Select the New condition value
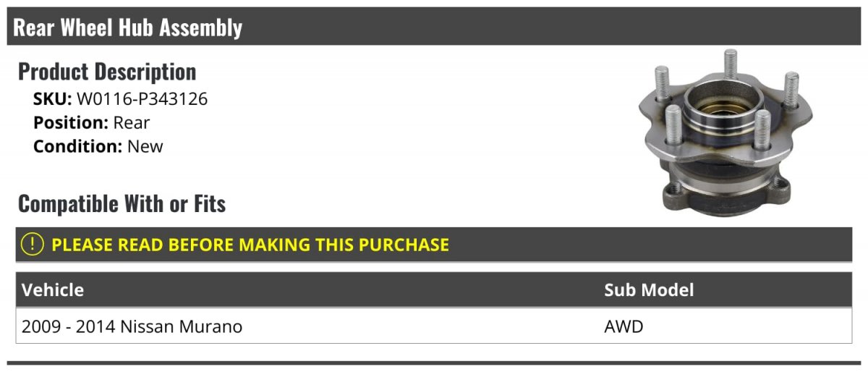868x372 pixels. point(145,146)
